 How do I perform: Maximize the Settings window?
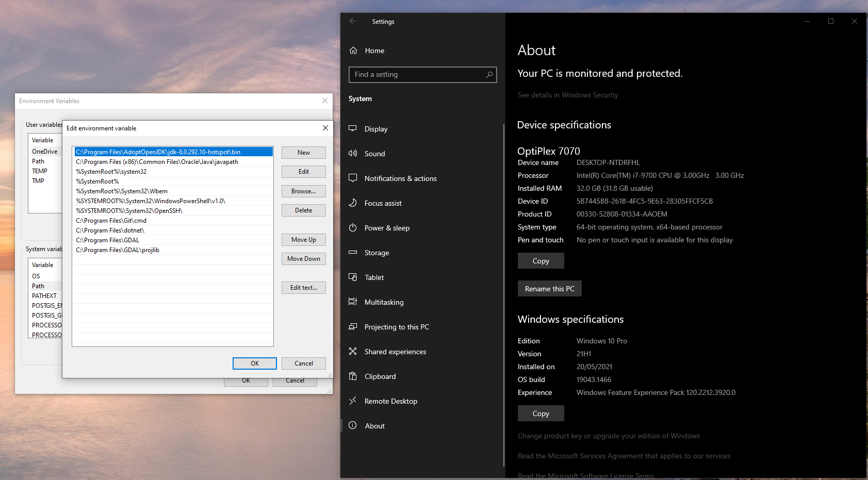coord(831,21)
